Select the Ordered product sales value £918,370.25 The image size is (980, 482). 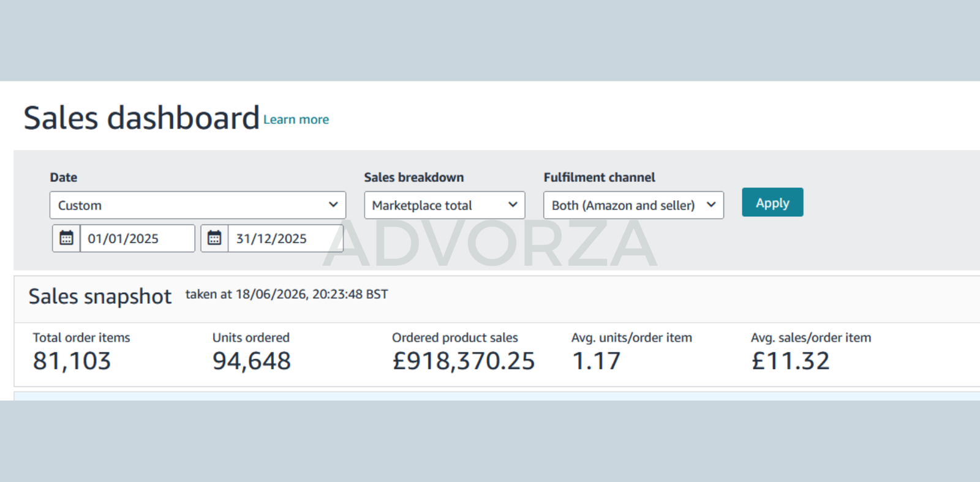[x=464, y=361]
